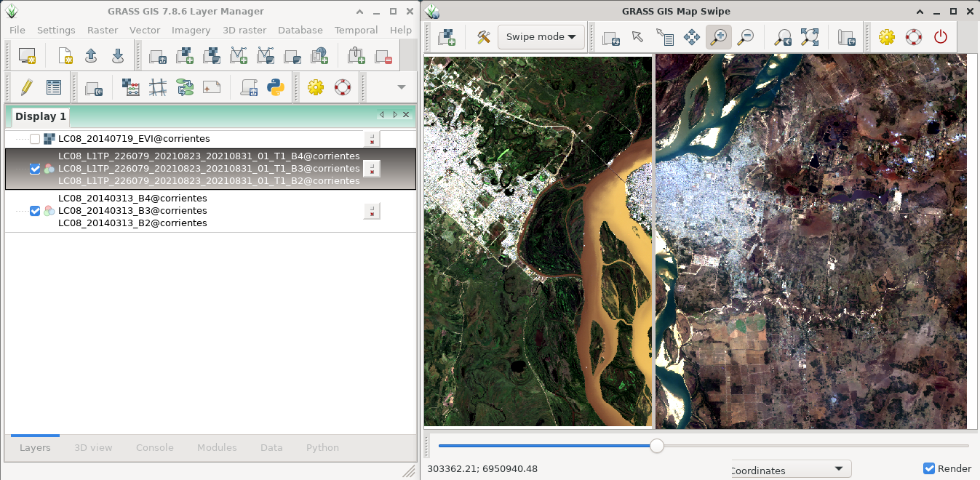Click the red power Quit icon
The height and width of the screenshot is (480, 980).
point(940,37)
